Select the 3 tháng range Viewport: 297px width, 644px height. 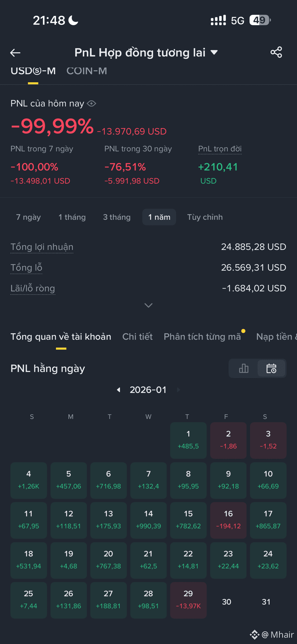tap(117, 217)
